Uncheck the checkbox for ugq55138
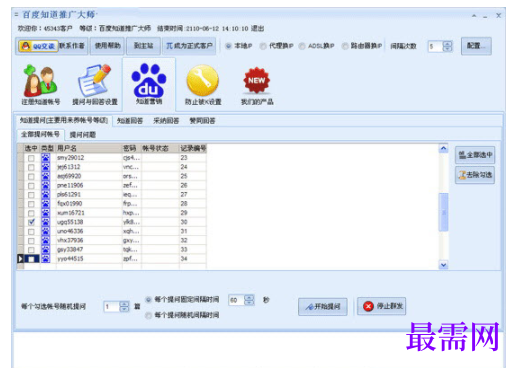518x368 pixels. coord(31,222)
